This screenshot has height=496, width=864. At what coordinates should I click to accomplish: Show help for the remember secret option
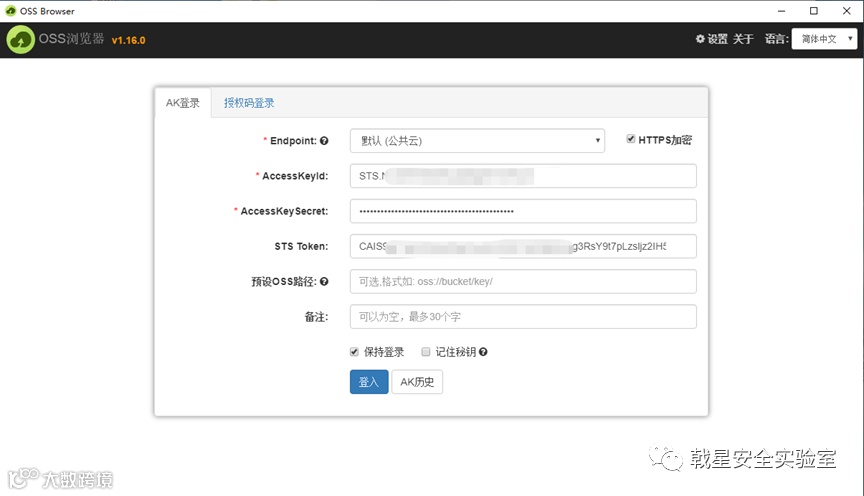(x=483, y=352)
